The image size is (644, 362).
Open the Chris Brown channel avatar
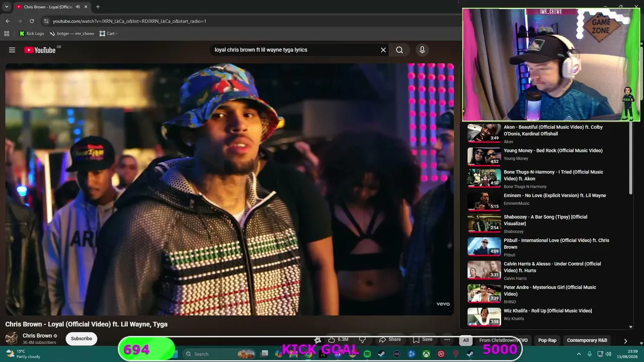pos(12,338)
